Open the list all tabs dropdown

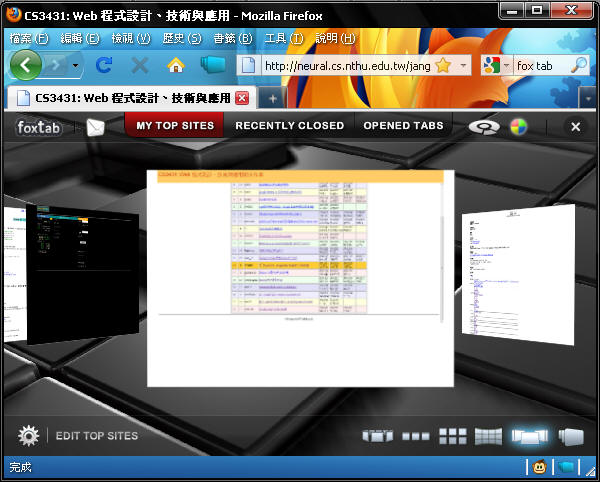(586, 98)
